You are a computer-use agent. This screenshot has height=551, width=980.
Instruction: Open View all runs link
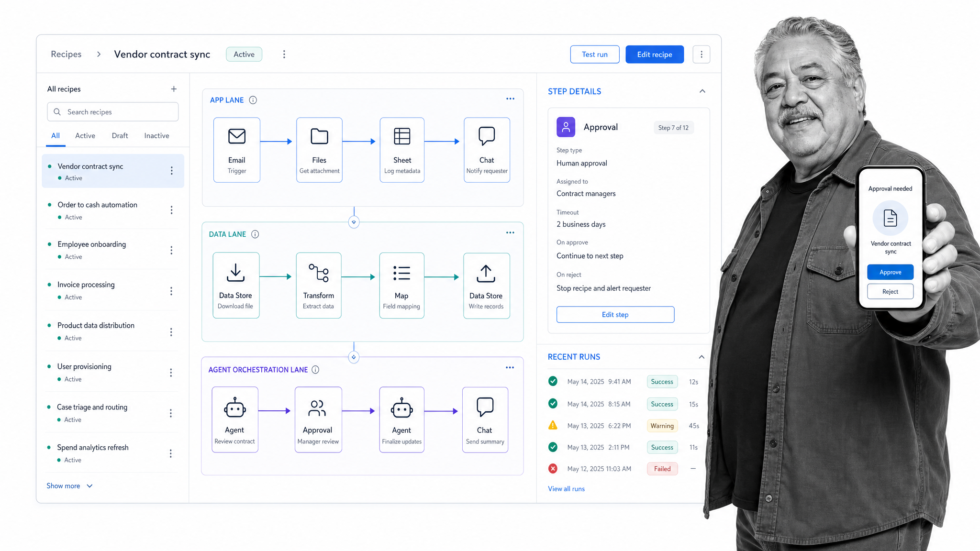[x=566, y=489]
